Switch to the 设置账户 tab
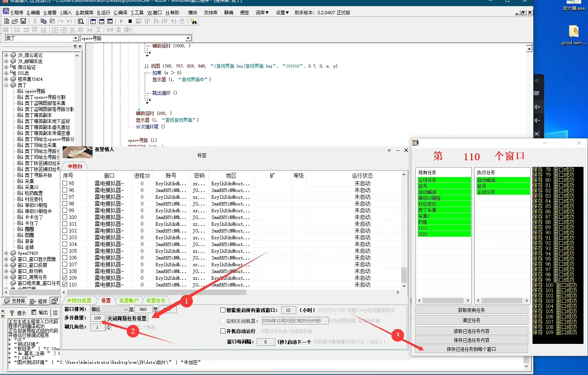 129,300
